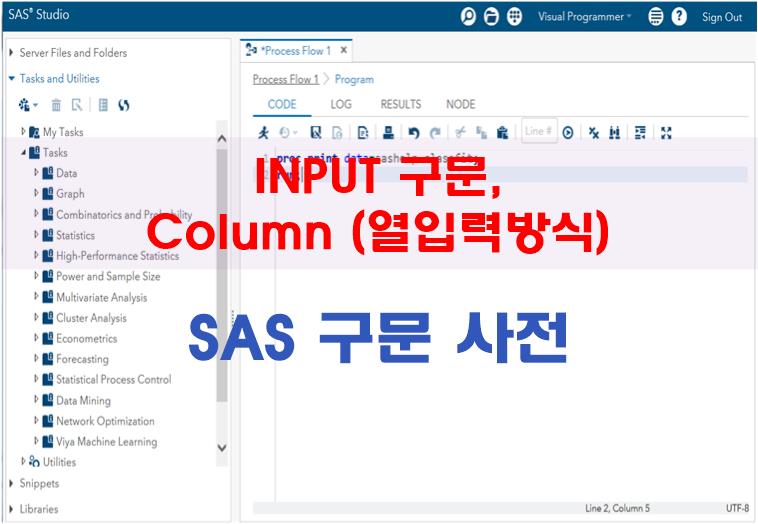Select the Multivariate Analysis folder
This screenshot has height=524, width=758.
[x=102, y=297]
